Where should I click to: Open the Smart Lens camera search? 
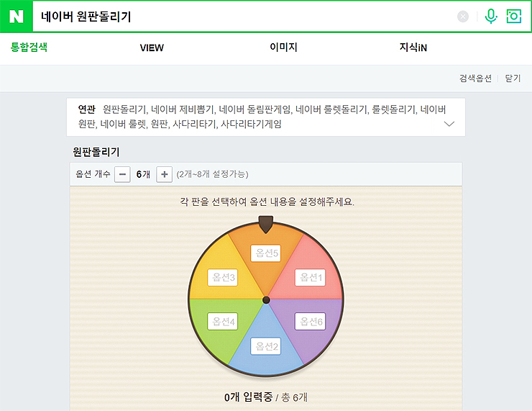[x=514, y=16]
